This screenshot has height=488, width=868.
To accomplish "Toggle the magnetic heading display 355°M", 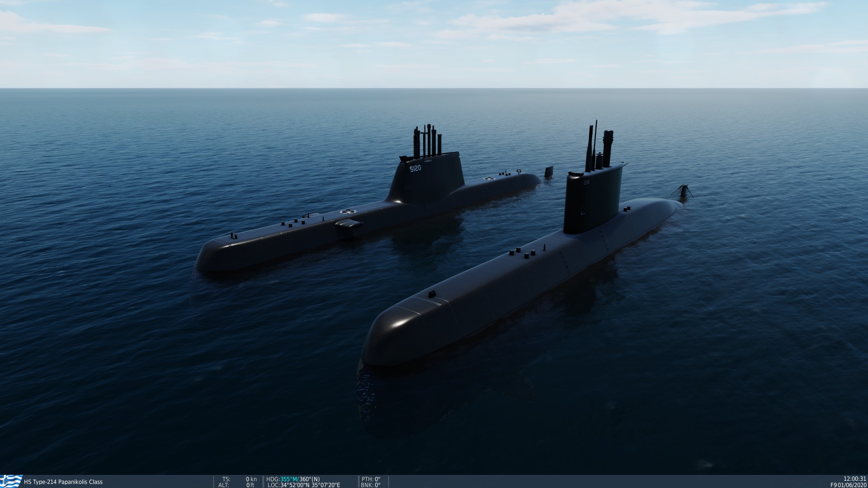I will (x=289, y=479).
